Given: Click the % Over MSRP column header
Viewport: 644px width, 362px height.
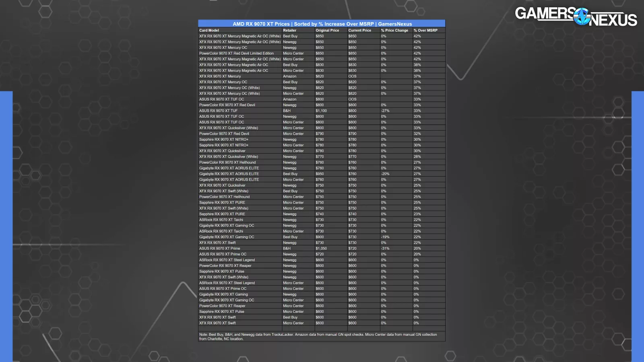Looking at the screenshot, I should point(425,30).
